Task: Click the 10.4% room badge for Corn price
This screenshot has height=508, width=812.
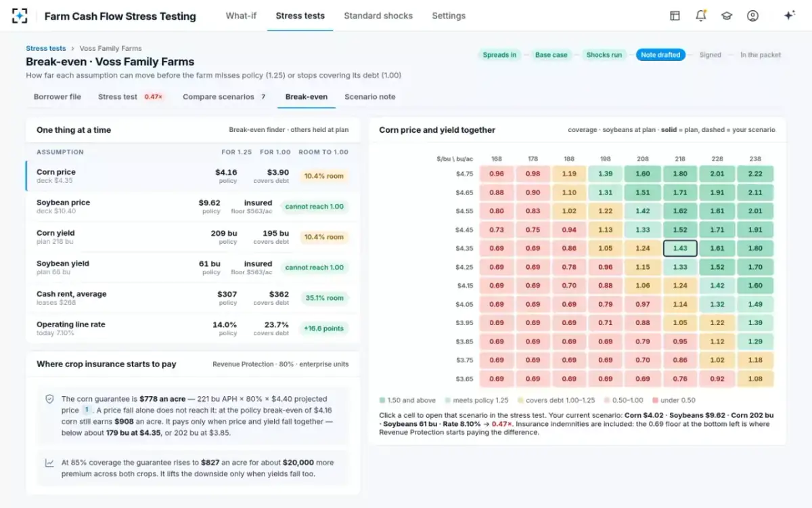Action: click(x=324, y=176)
